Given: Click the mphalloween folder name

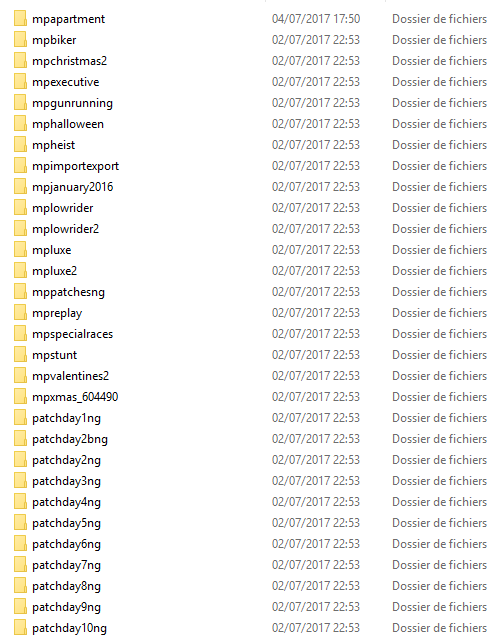Looking at the screenshot, I should [x=68, y=124].
